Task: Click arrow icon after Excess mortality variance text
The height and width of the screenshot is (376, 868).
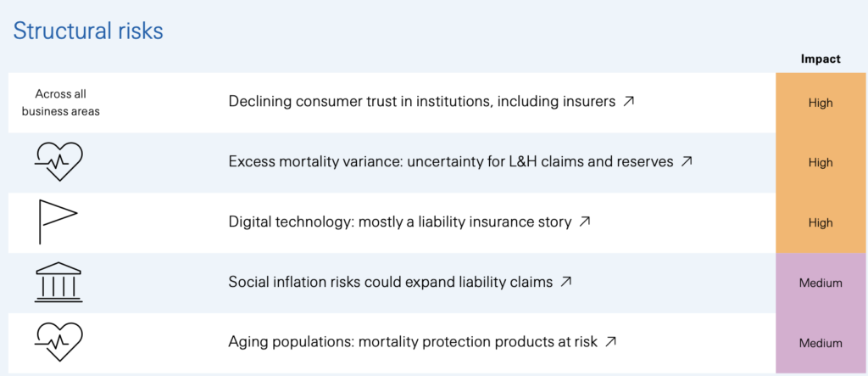Action: (687, 162)
